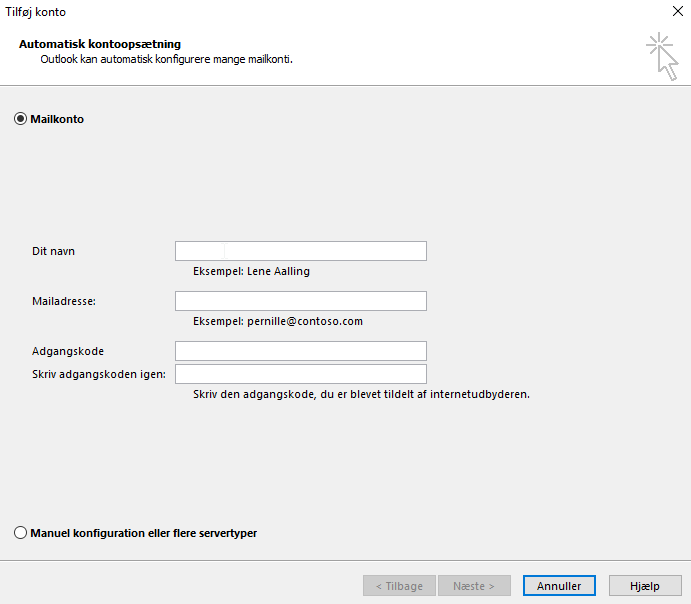Click the Dit navn label
The image size is (691, 604).
tap(53, 251)
